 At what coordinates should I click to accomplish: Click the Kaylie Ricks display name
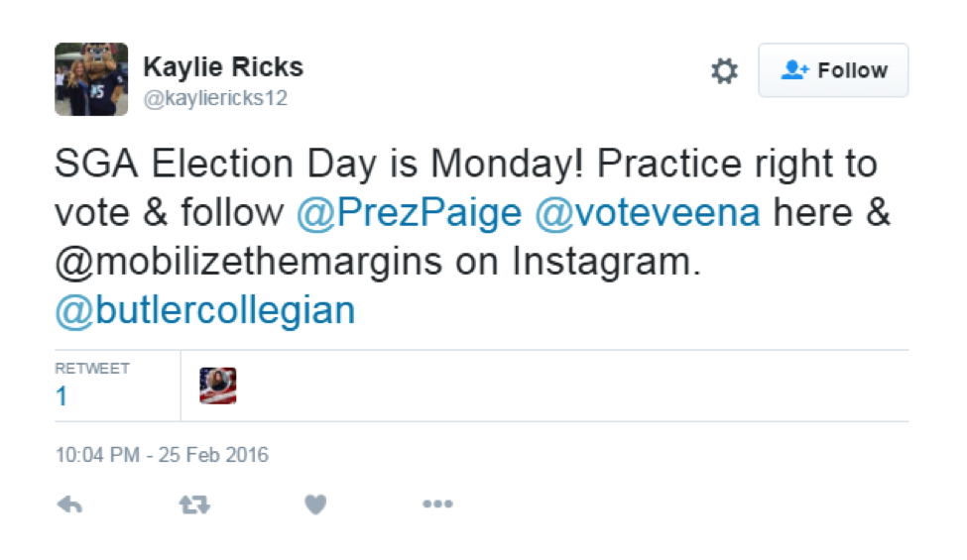[x=223, y=67]
